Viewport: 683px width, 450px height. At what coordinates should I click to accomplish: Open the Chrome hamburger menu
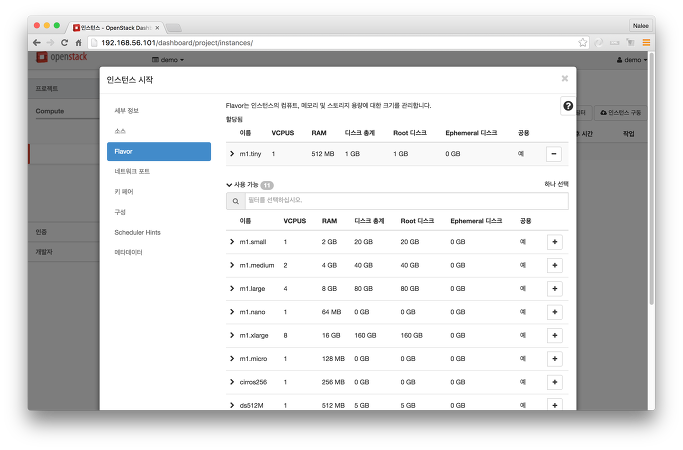pyautogui.click(x=646, y=42)
